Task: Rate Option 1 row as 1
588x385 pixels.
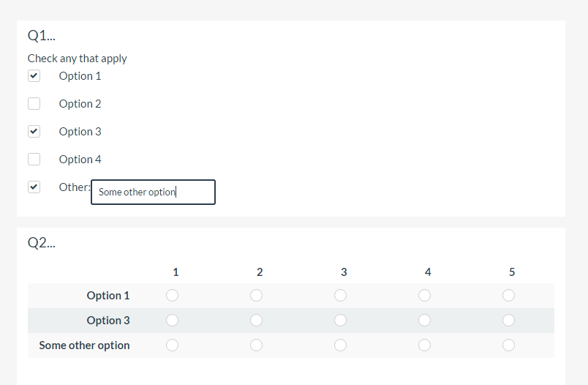Action: click(x=173, y=296)
